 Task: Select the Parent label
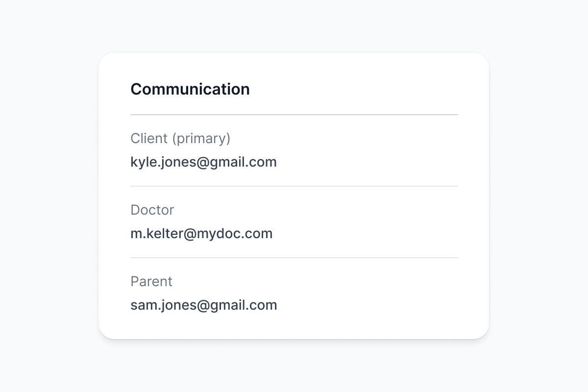[x=151, y=282]
